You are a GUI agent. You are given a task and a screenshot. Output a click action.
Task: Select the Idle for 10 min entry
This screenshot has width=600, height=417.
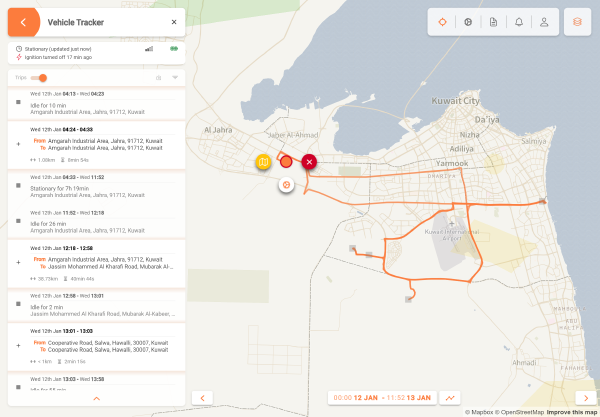click(x=96, y=103)
